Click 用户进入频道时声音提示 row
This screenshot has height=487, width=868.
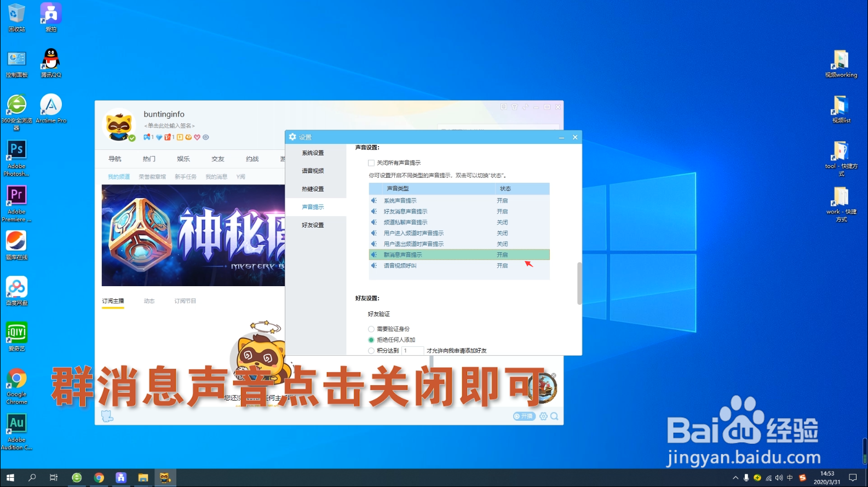[x=459, y=233]
